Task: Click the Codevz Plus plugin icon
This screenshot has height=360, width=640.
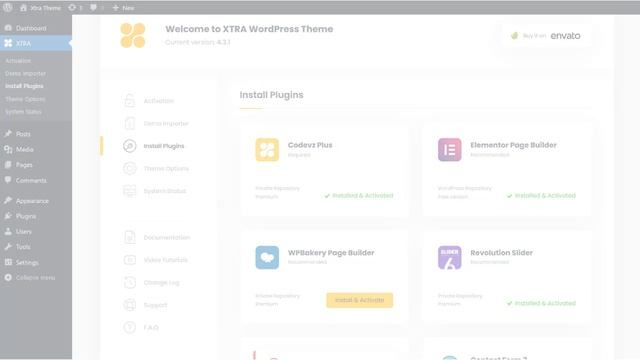Action: [267, 149]
